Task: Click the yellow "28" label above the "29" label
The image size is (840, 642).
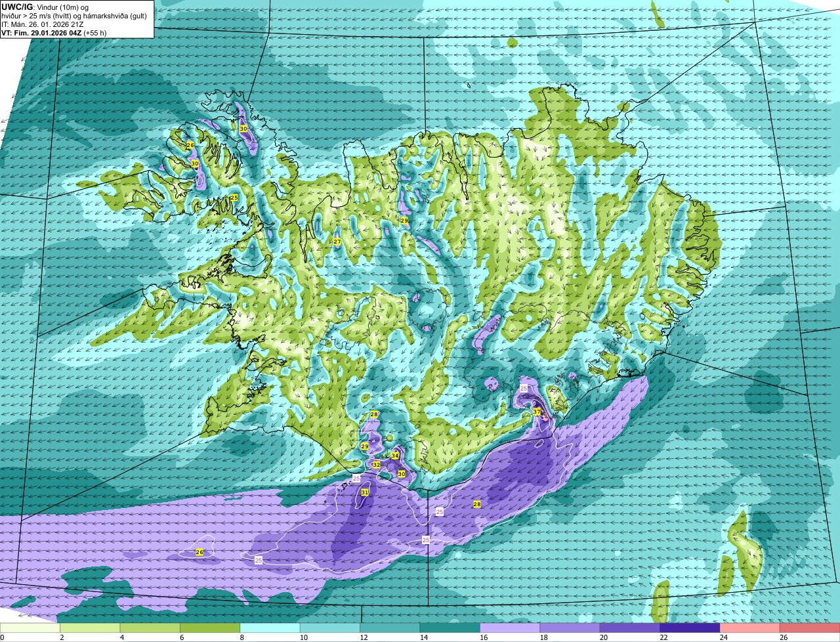Action: pyautogui.click(x=374, y=414)
